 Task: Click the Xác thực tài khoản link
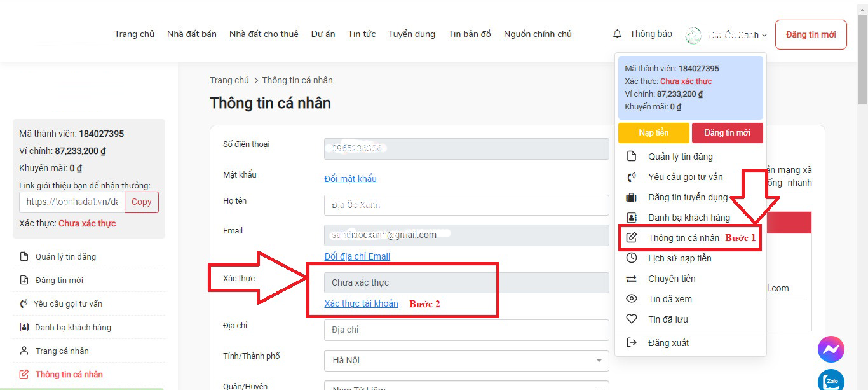click(x=361, y=303)
